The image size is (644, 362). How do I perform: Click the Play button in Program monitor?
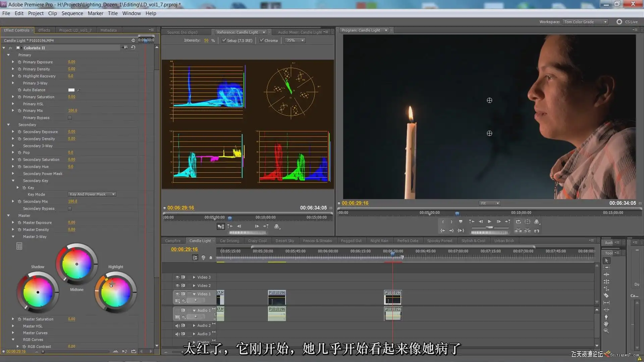pos(489,222)
